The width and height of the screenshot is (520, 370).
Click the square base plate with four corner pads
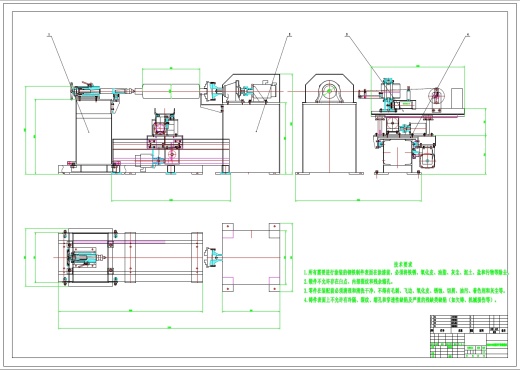pyautogui.click(x=251, y=257)
